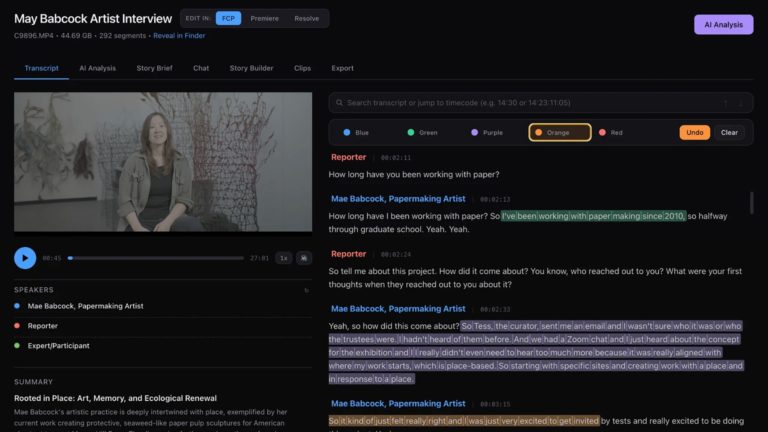Click timecode 00:02:13
The height and width of the screenshot is (432, 768).
[495, 199]
